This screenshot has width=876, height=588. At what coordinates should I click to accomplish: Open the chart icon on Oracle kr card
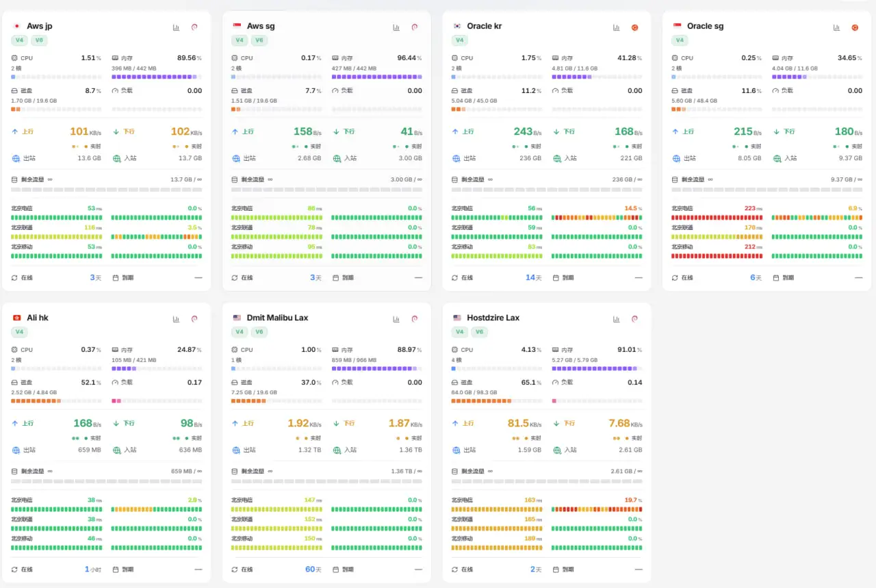click(x=617, y=27)
